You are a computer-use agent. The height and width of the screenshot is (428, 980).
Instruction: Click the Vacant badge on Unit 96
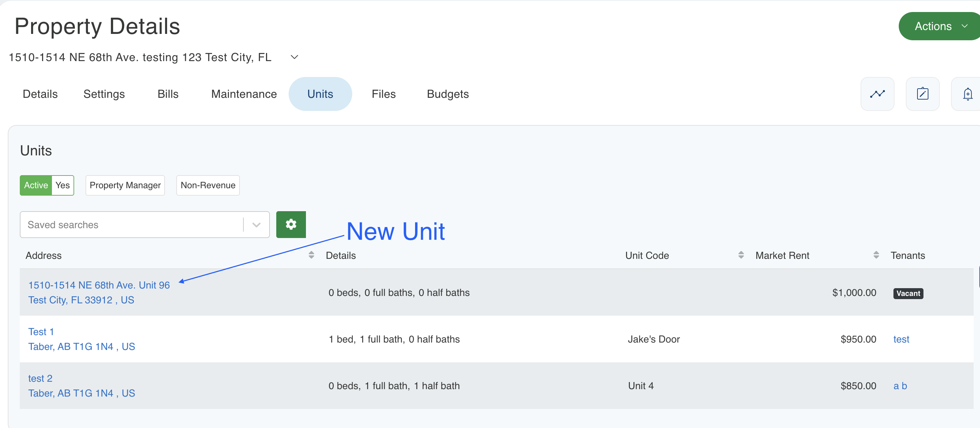[908, 293]
